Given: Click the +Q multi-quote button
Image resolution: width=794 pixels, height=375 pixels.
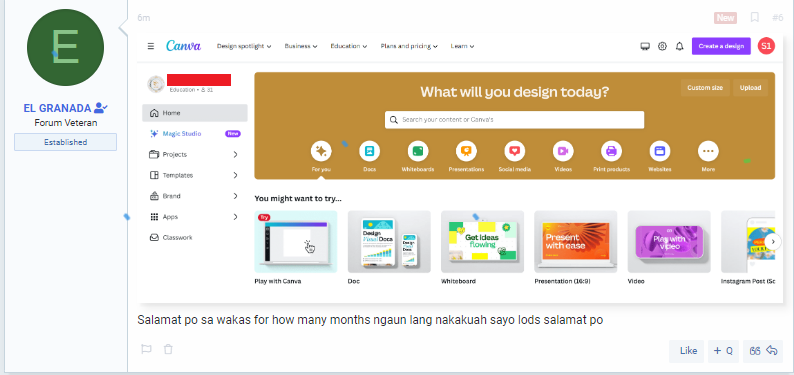Looking at the screenshot, I should pos(723,351).
